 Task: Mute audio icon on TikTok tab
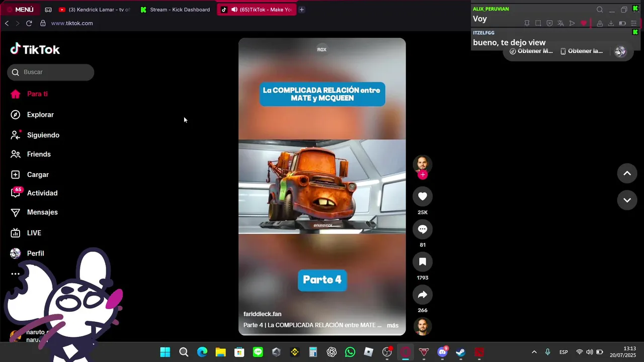[234, 10]
